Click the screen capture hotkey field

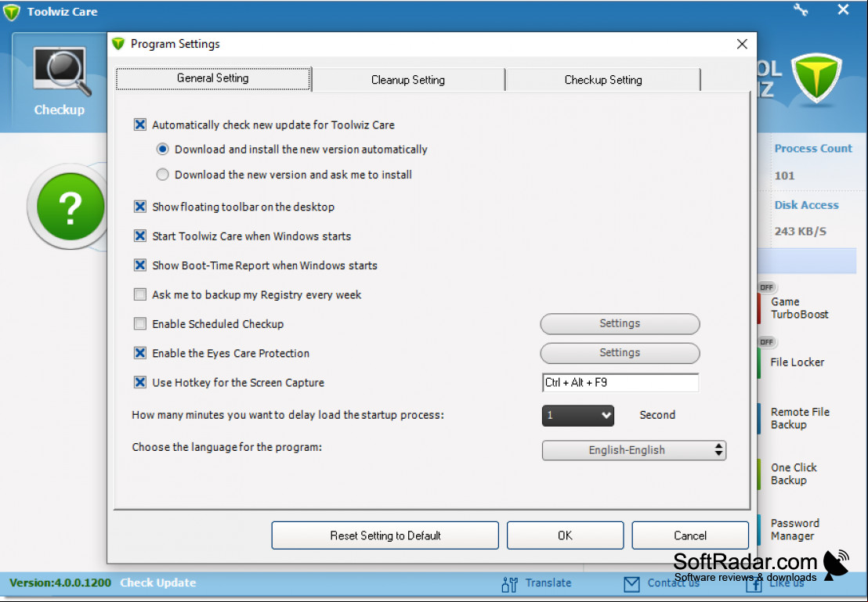620,383
